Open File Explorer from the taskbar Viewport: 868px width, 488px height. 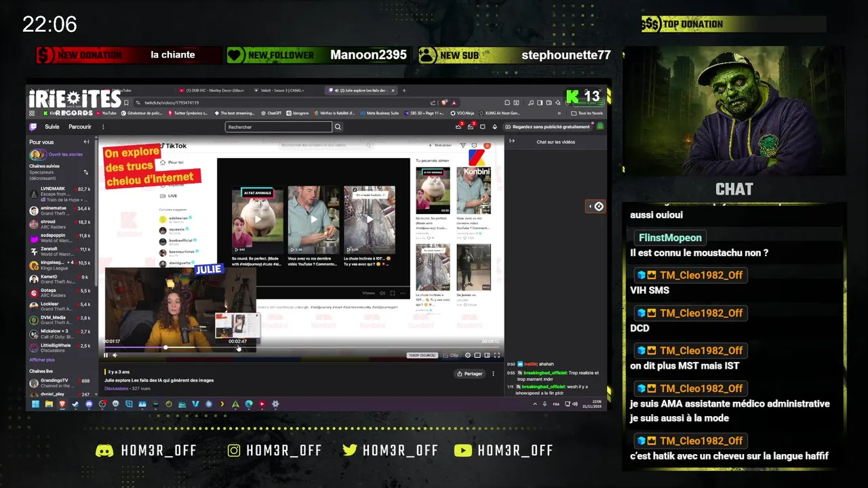(x=49, y=404)
